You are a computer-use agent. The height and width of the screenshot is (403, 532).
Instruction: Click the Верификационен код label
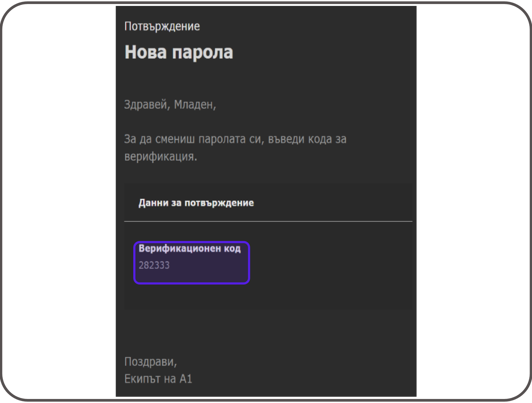(x=189, y=249)
